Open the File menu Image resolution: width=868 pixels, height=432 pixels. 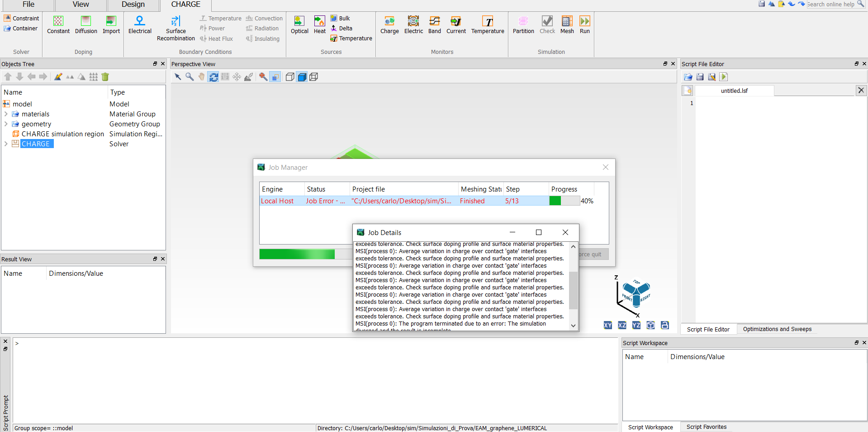pyautogui.click(x=28, y=5)
